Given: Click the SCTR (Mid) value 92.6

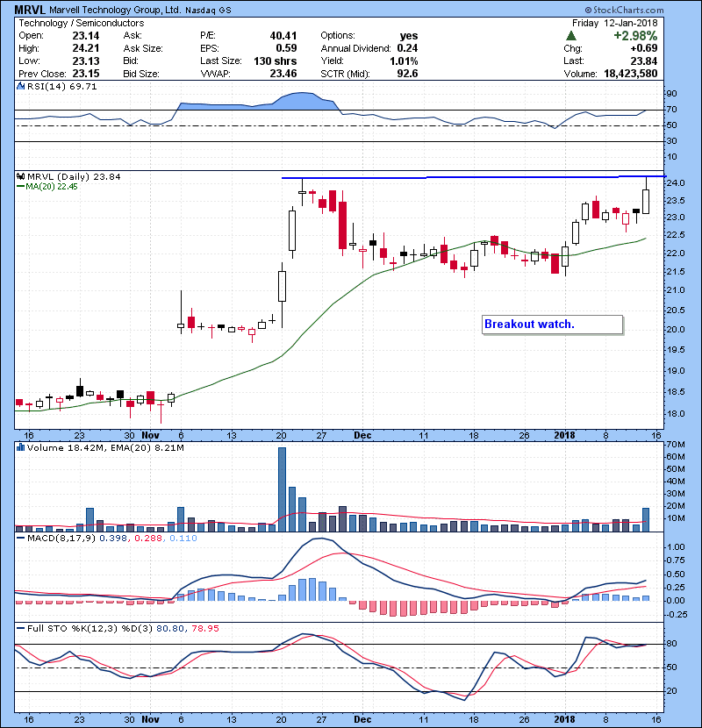Looking at the screenshot, I should pyautogui.click(x=407, y=74).
